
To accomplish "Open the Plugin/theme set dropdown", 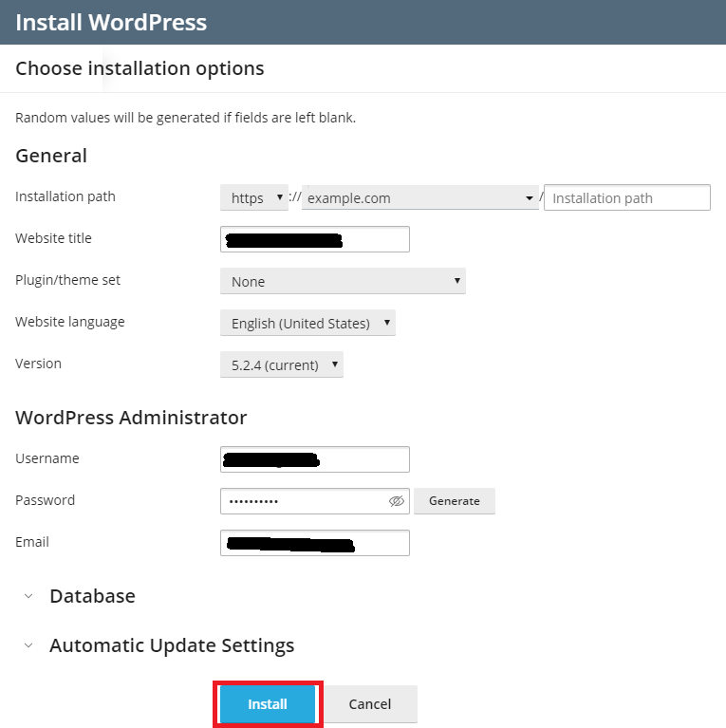I will tap(343, 281).
